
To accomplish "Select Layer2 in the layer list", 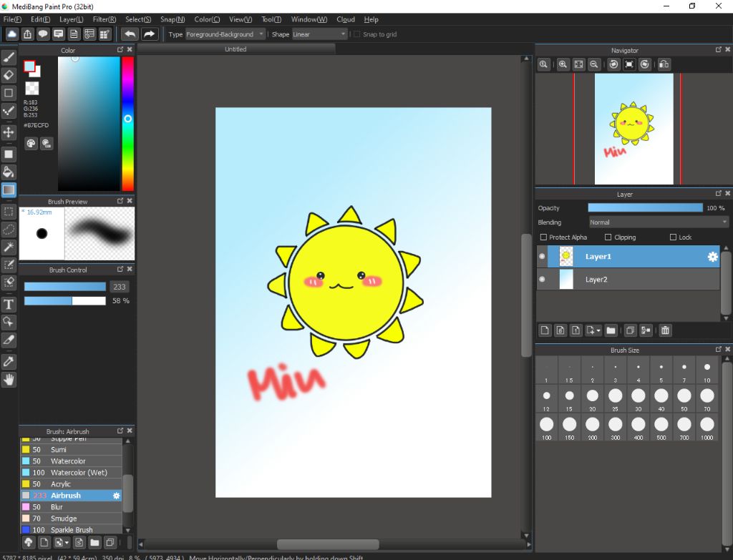I will (x=628, y=280).
